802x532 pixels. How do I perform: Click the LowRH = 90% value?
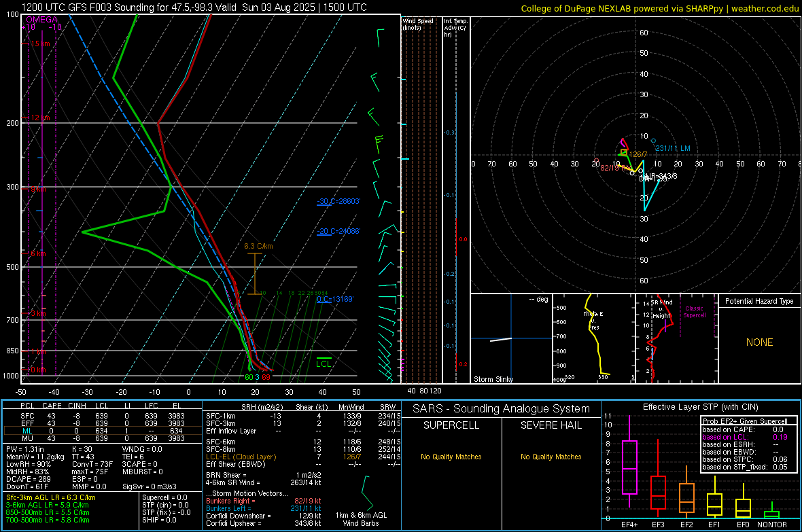[x=28, y=465]
